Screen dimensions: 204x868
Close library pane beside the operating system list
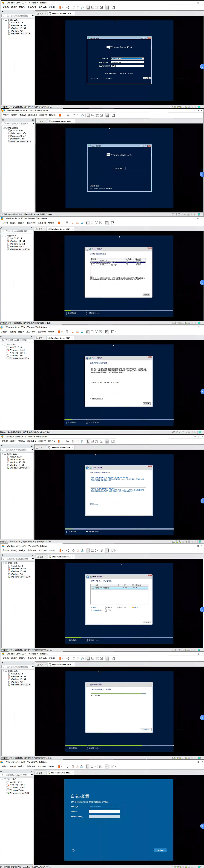tap(32, 228)
